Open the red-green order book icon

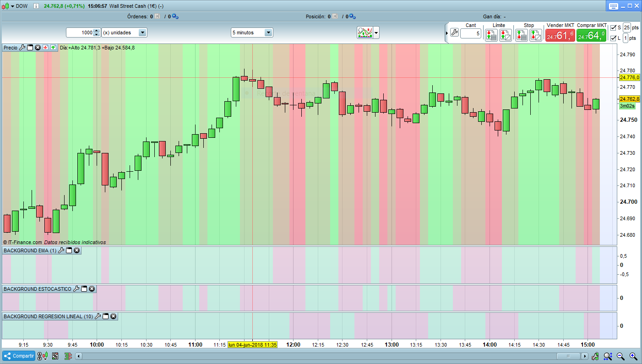coord(68,356)
